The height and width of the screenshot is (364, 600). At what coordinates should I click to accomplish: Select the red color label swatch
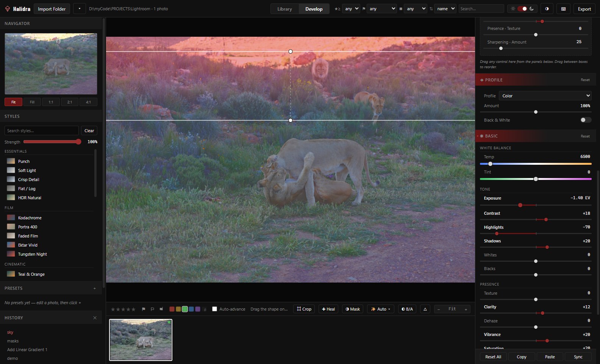172,309
